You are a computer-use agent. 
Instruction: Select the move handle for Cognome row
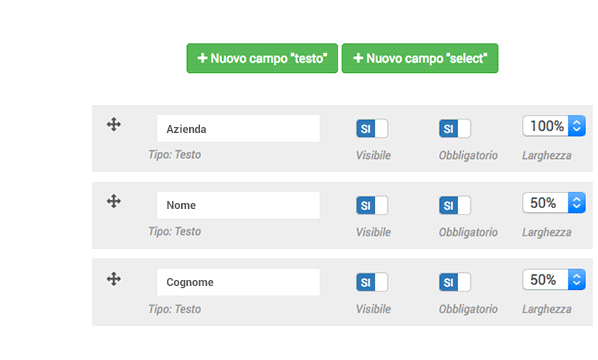(114, 279)
